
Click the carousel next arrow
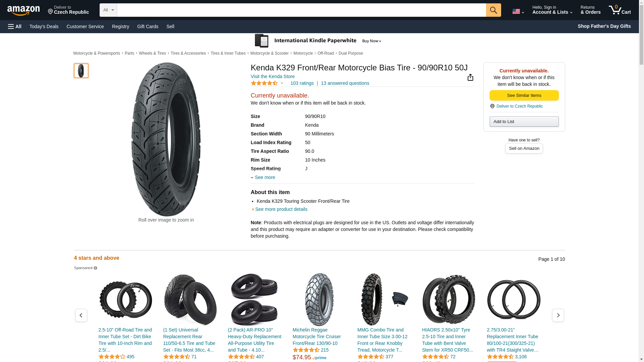pos(558,315)
